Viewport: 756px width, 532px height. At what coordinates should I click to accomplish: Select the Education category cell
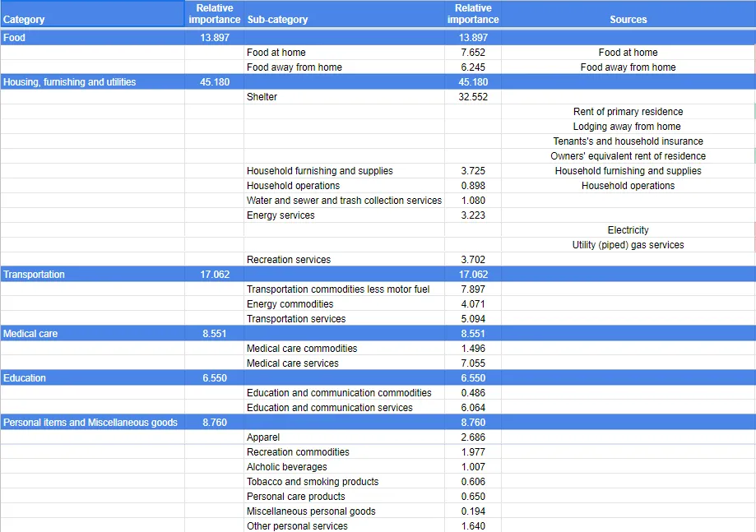[92, 378]
